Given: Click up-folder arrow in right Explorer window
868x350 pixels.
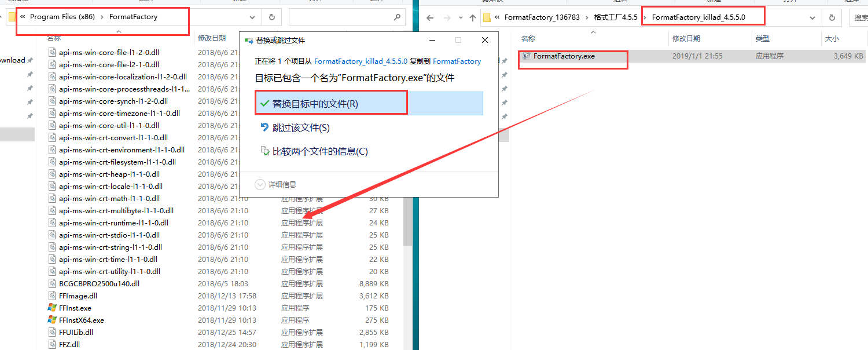Looking at the screenshot, I should coord(473,17).
